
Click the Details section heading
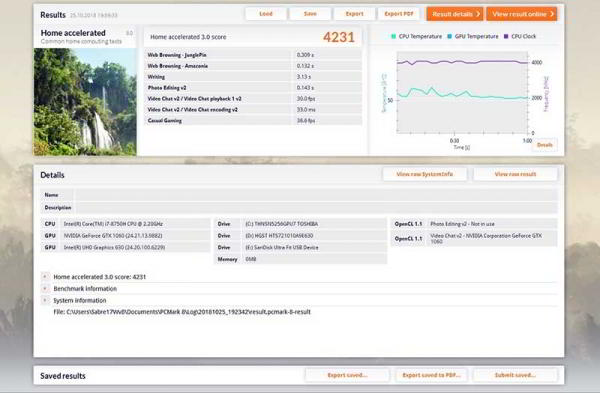52,175
